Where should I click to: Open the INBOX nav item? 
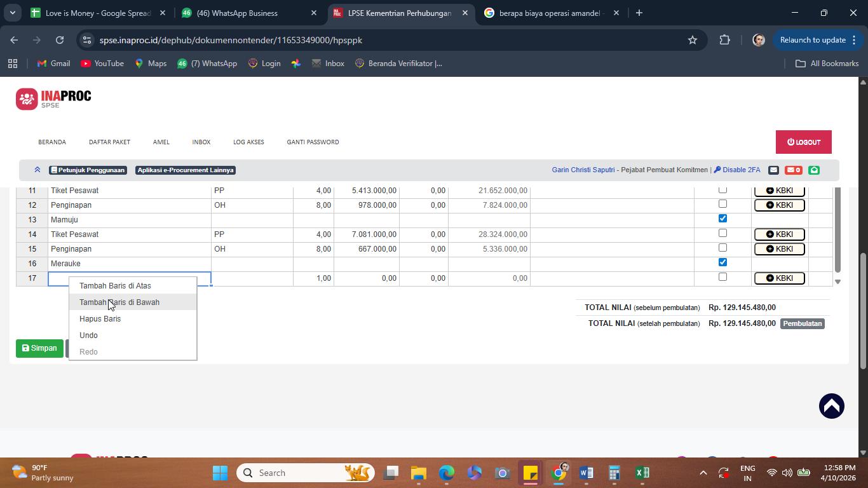click(201, 142)
